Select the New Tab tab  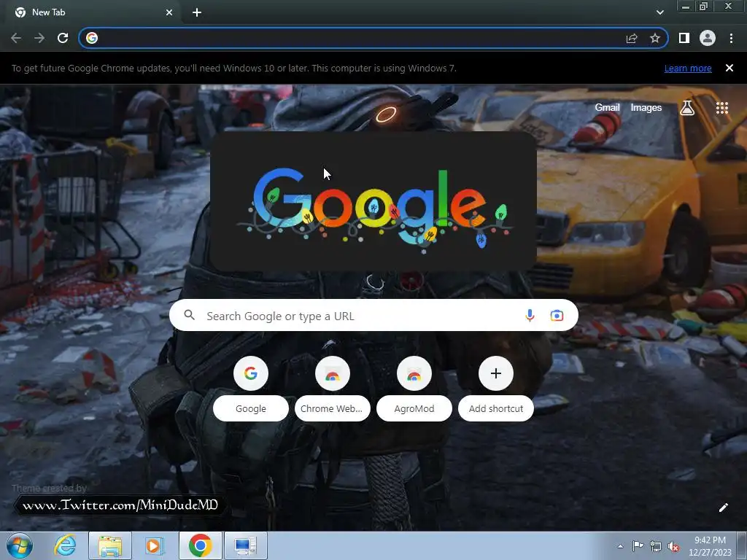[x=94, y=12]
